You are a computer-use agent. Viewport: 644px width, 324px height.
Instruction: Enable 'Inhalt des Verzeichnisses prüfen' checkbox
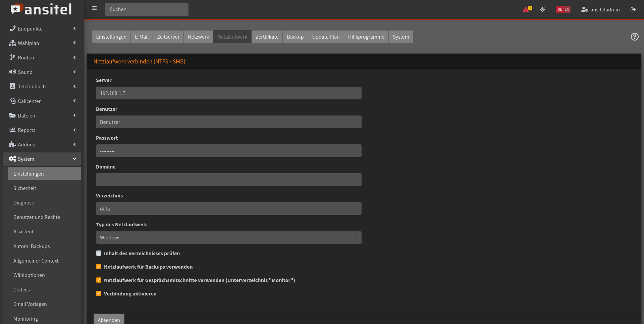(x=99, y=253)
